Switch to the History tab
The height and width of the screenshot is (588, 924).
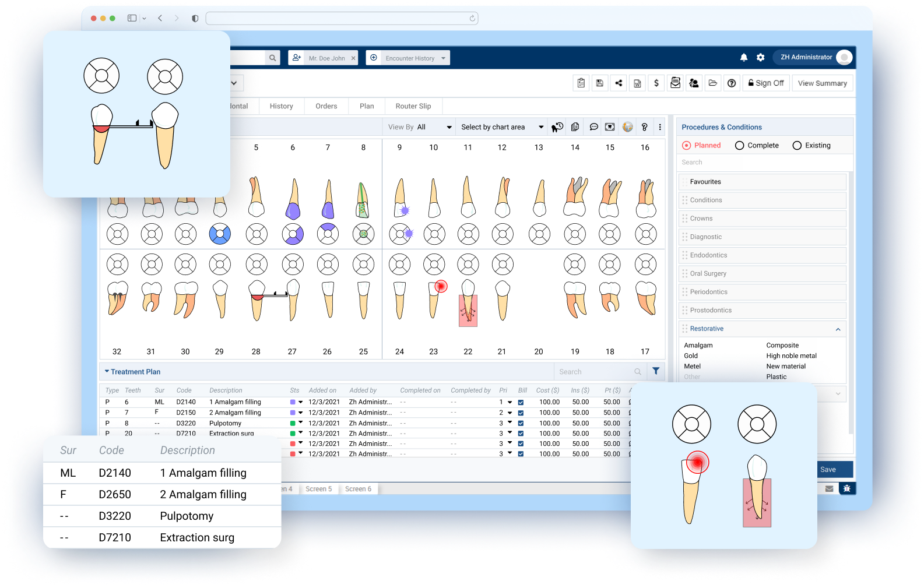pos(282,106)
